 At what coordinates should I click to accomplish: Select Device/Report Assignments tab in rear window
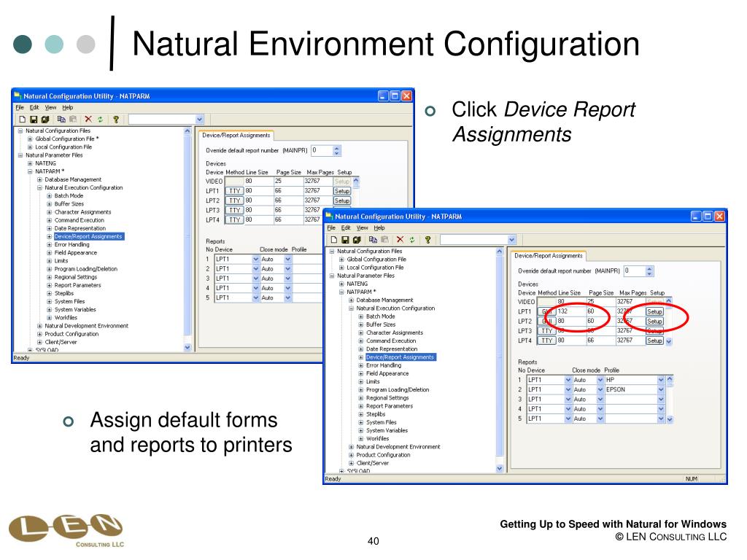point(236,135)
